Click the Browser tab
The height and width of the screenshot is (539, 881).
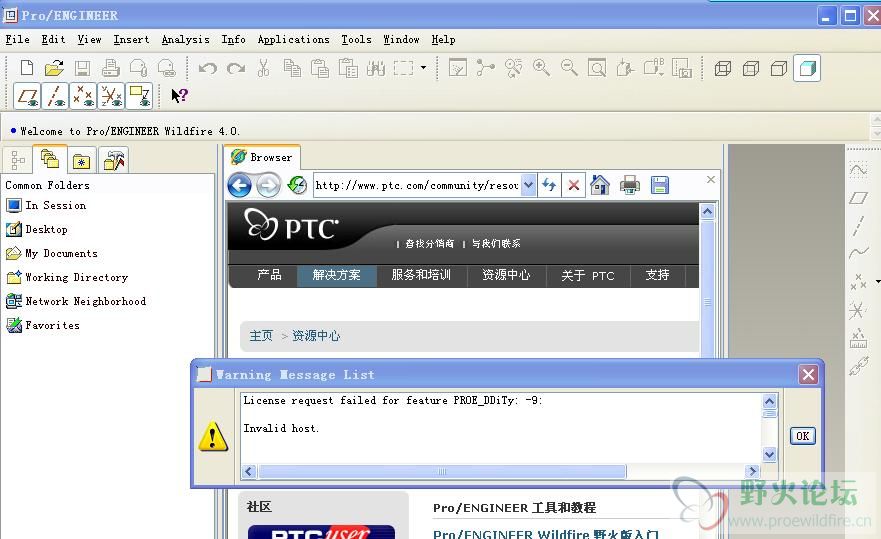click(x=262, y=157)
